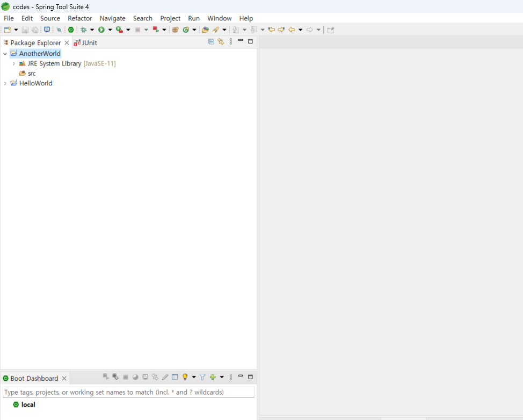Click the Collapse All icon in Package Explorer
Viewport: 523px width, 420px height.
(211, 42)
